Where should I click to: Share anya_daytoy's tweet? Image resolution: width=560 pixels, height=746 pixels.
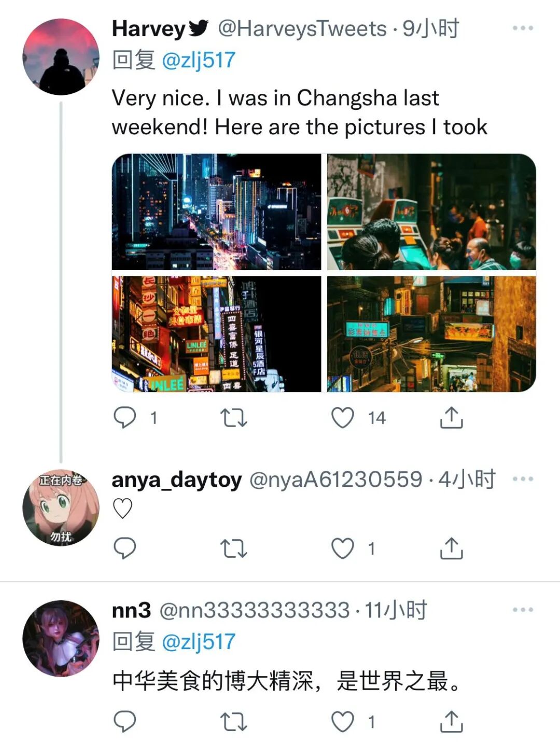[451, 548]
